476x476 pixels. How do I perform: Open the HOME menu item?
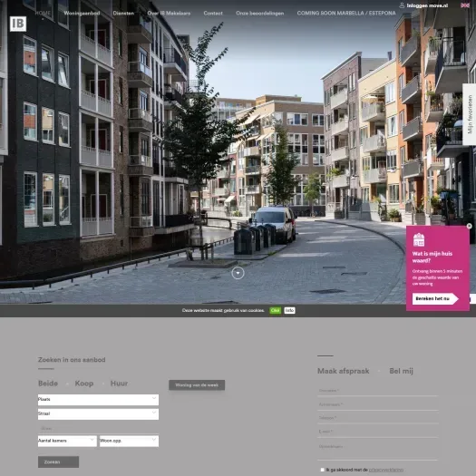43,13
